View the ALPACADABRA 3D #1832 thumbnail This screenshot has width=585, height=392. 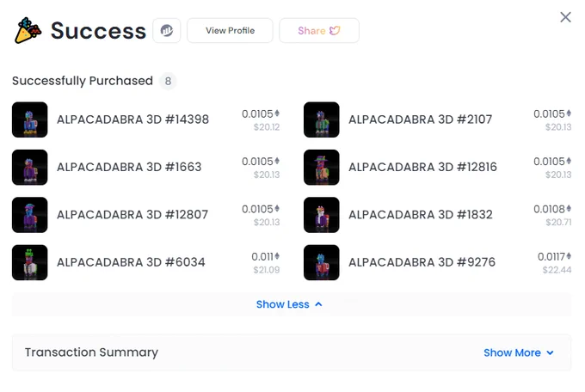(x=322, y=215)
